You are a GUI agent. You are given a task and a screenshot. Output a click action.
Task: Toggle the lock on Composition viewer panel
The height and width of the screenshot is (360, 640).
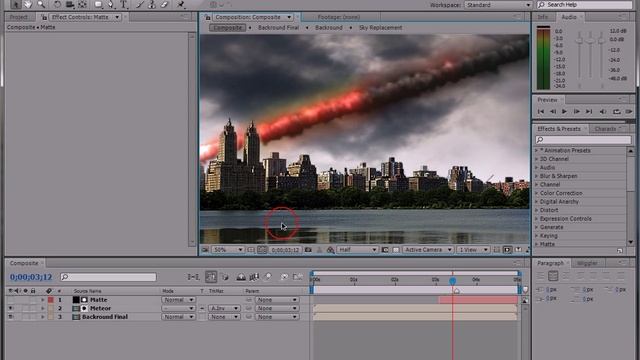coord(208,17)
